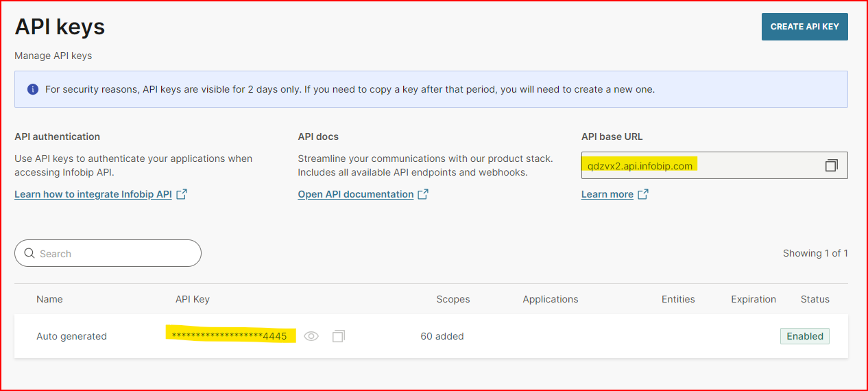Click the Applications column header
This screenshot has width=868, height=391.
551,299
